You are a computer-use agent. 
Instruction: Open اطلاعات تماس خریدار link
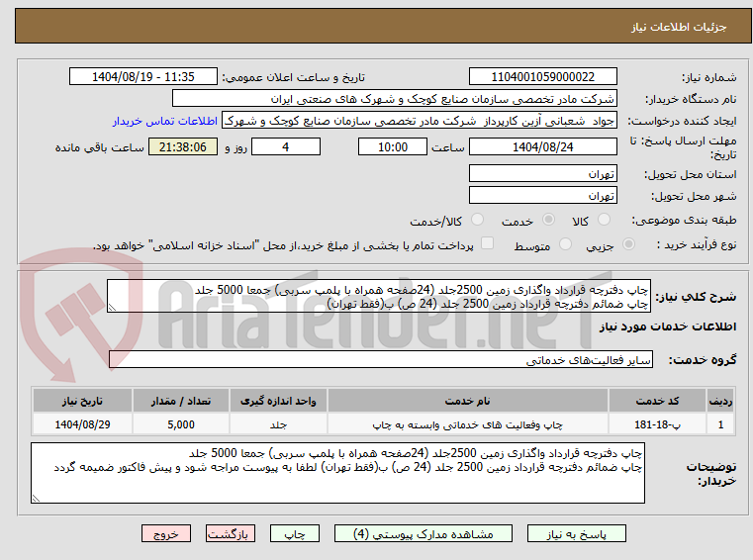pos(165,121)
